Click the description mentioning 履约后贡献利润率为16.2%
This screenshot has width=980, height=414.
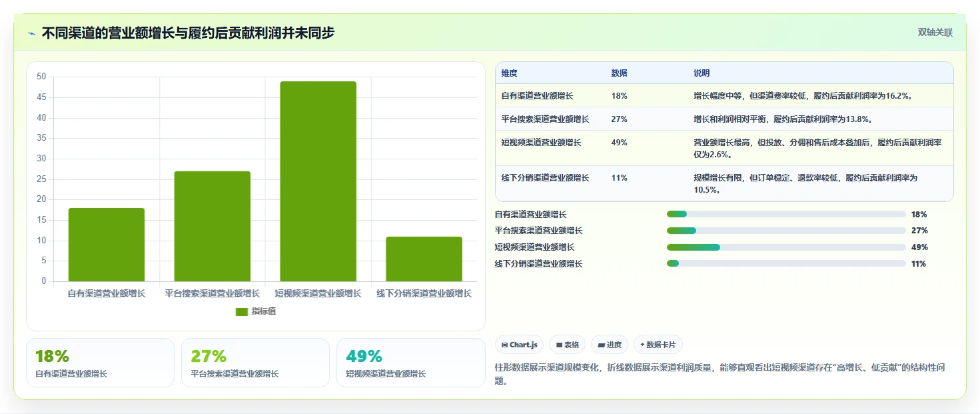pyautogui.click(x=802, y=96)
